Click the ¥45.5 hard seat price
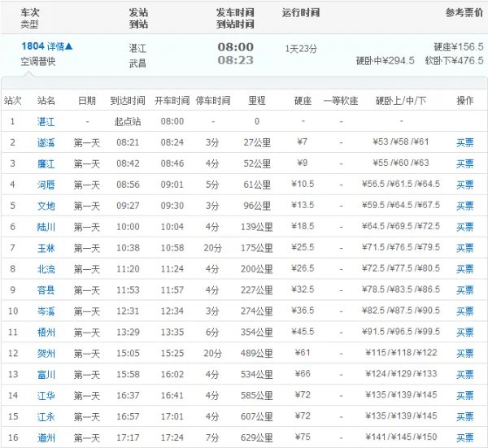This screenshot has width=488, height=448. 303,332
